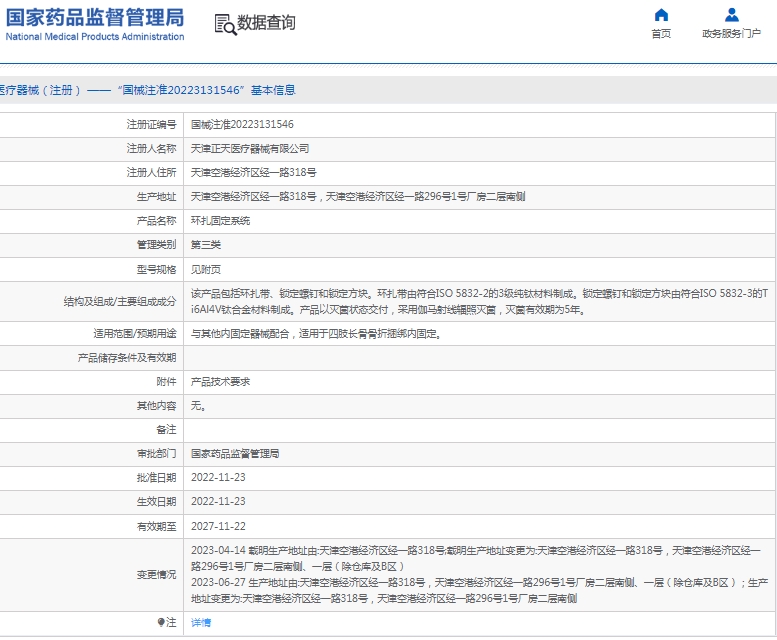Select product name 环扎固定系统
This screenshot has width=777, height=640.
pos(221,221)
